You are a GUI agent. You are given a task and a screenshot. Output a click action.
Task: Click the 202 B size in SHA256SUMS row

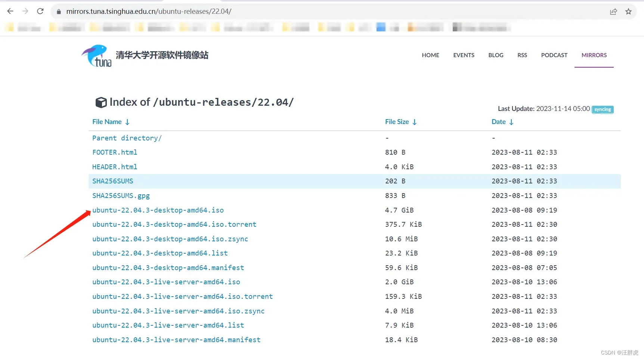click(395, 181)
